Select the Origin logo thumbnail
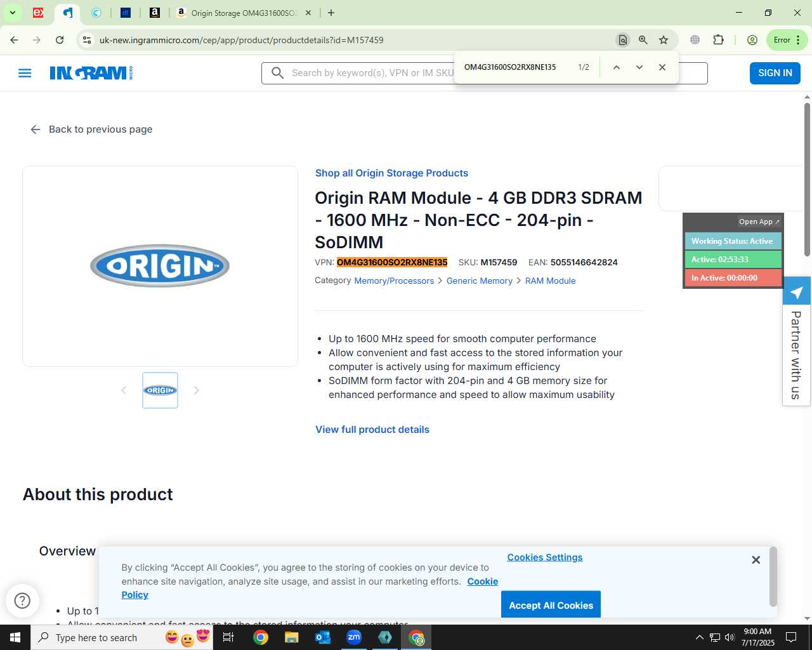The image size is (812, 650). click(x=160, y=390)
